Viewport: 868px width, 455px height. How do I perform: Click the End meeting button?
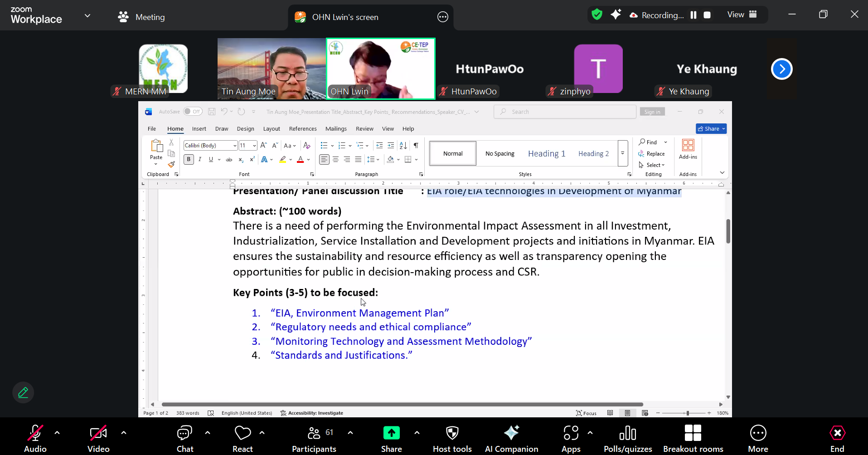pos(837,438)
